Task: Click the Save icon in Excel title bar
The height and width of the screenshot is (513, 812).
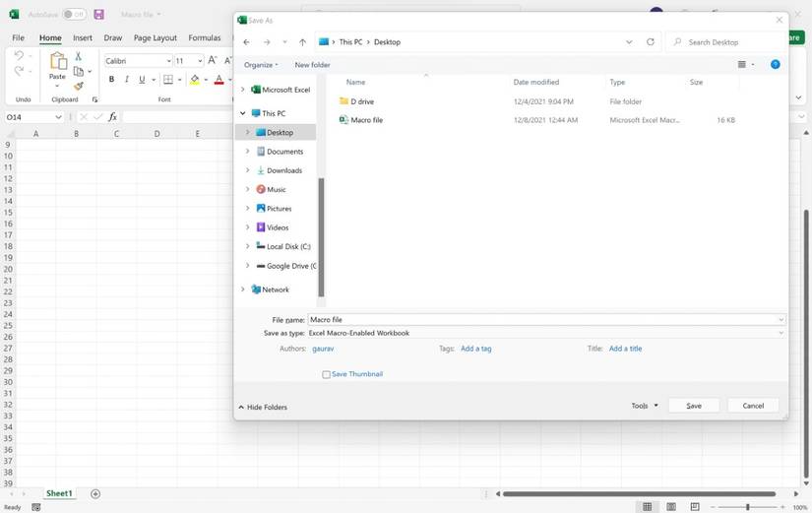Action: [x=98, y=15]
